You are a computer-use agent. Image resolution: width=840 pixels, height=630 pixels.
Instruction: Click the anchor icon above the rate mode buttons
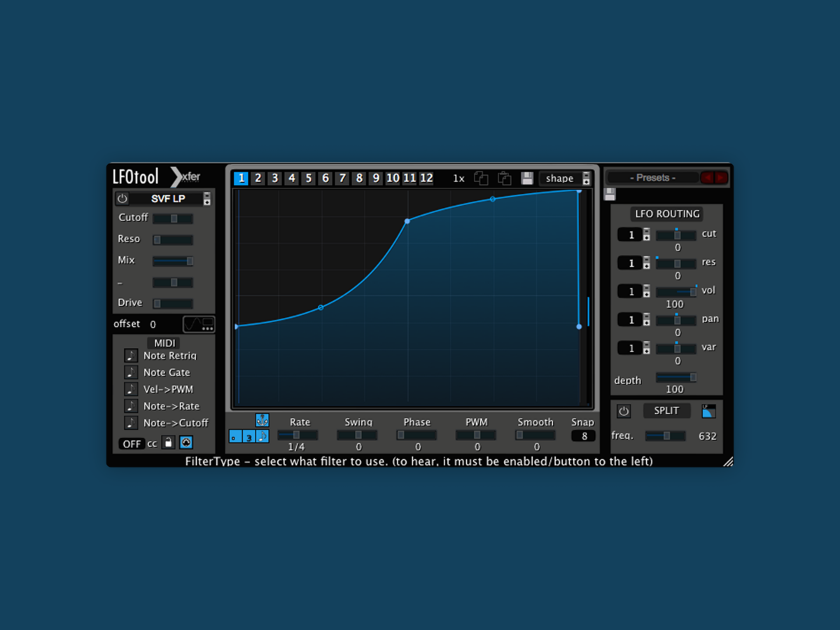[x=262, y=420]
